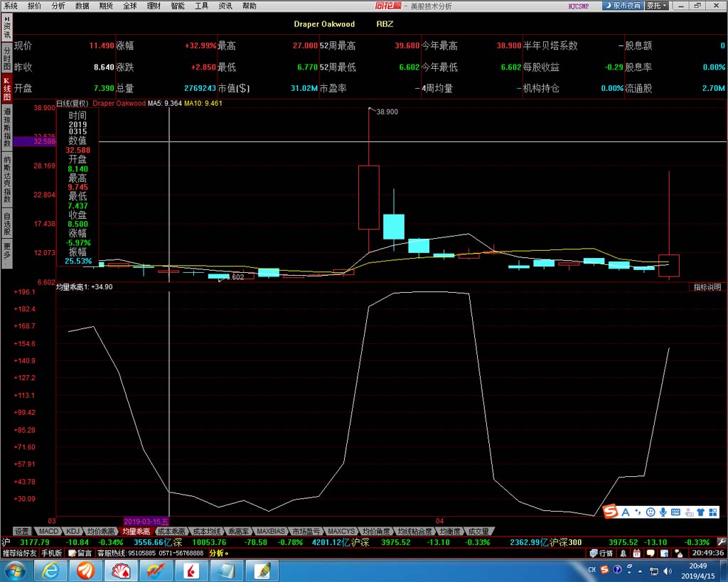The width and height of the screenshot is (728, 582).
Task: Open the 全球 menu
Action: 130,6
